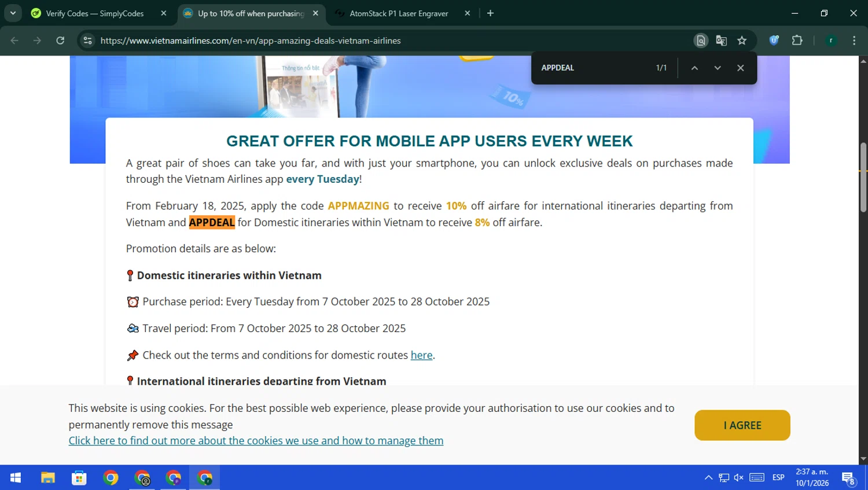Open the Windows Start menu
This screenshot has height=490, width=868.
click(x=16, y=477)
